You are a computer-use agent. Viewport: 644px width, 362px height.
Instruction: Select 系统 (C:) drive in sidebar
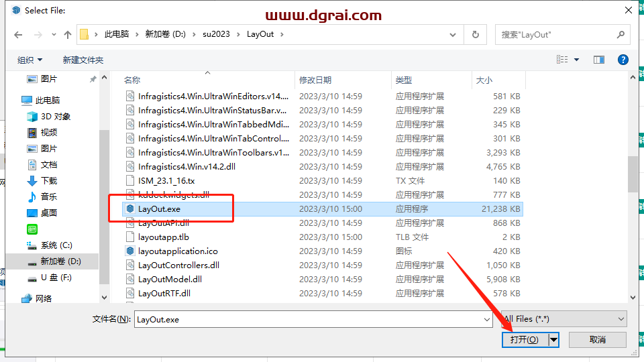point(49,245)
